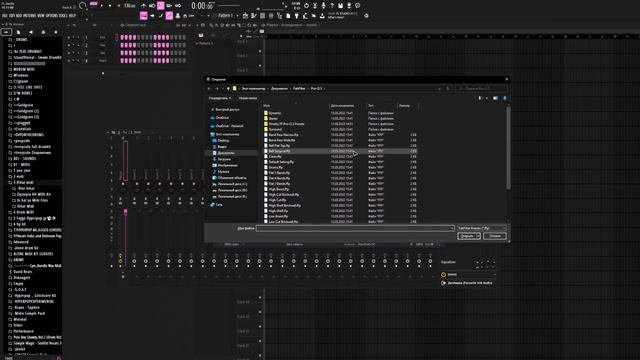Toggle the pink-highlighted recording option in top toolbar
This screenshot has height=360, width=640.
[x=160, y=5]
